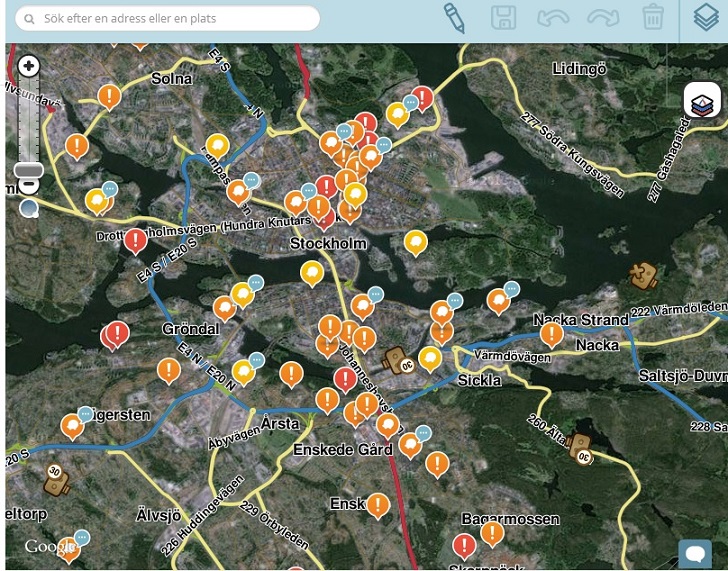The height and width of the screenshot is (571, 728).
Task: Select the pencil draw tool
Action: tap(454, 17)
